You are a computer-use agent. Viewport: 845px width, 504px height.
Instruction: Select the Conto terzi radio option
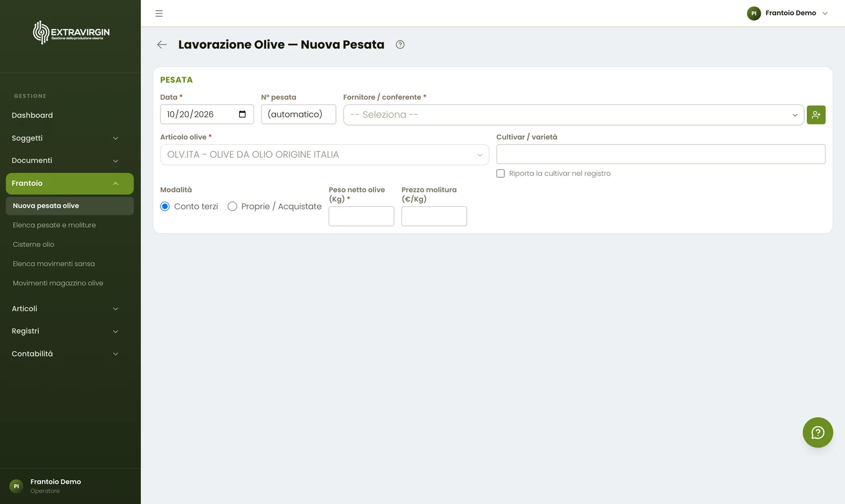click(x=165, y=206)
